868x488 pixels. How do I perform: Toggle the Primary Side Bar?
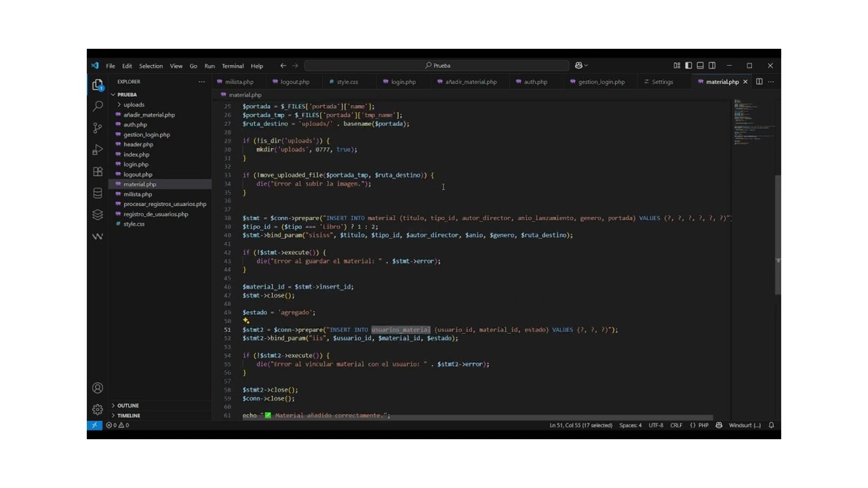click(x=688, y=66)
